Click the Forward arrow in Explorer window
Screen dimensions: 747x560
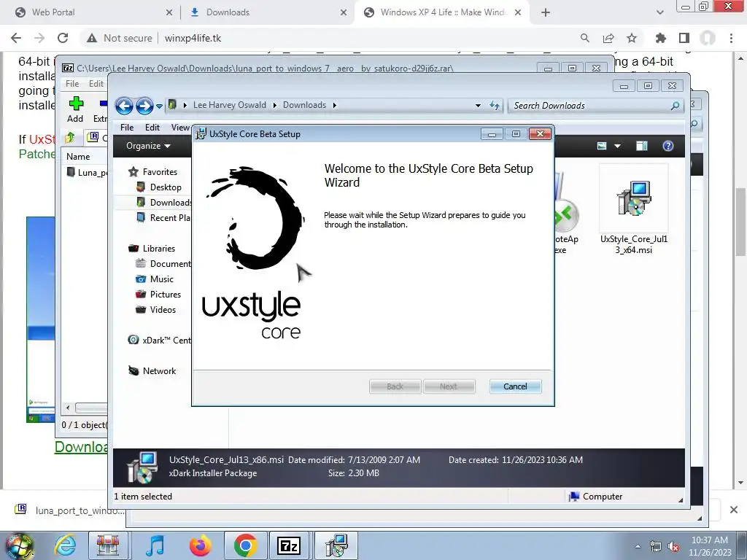point(144,105)
